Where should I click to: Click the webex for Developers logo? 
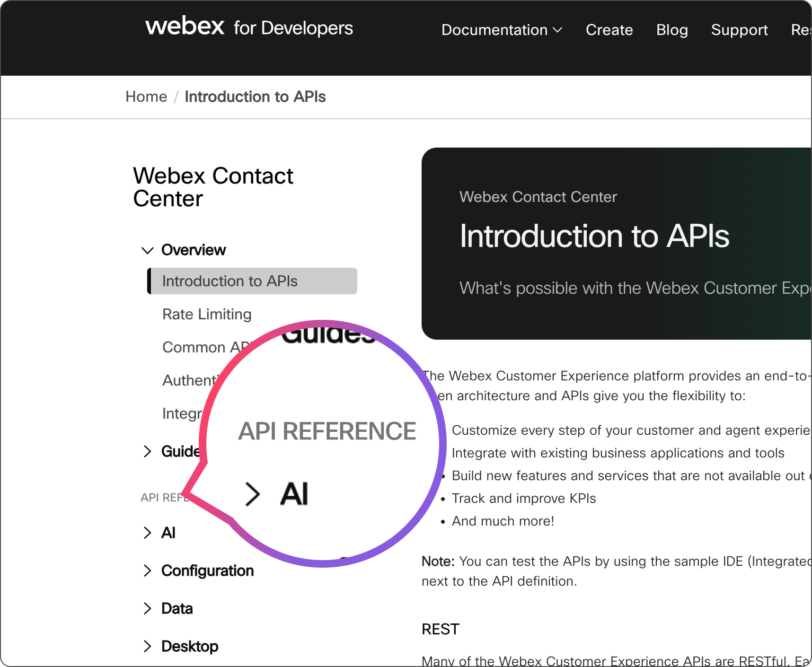point(249,27)
